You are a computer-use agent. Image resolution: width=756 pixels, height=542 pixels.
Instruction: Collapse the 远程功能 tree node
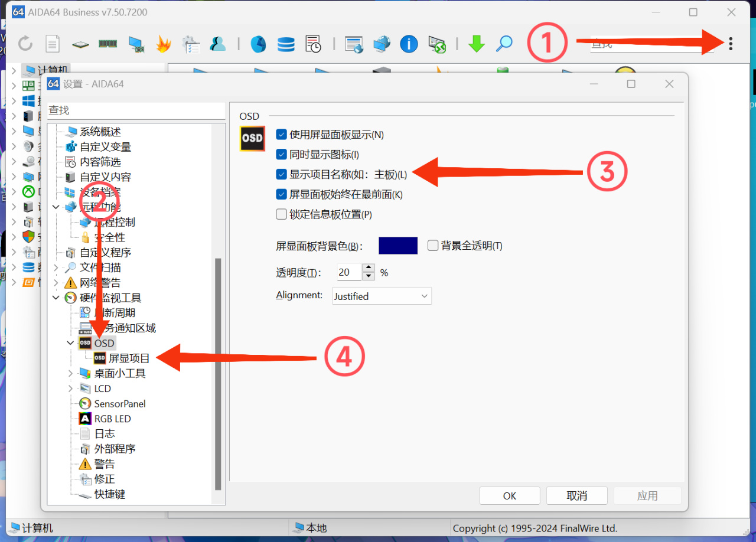(x=56, y=207)
